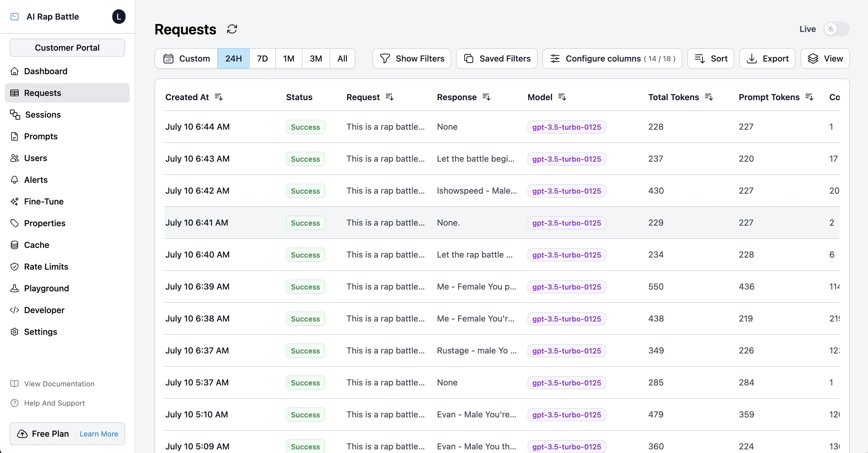Export the requests data

point(767,59)
